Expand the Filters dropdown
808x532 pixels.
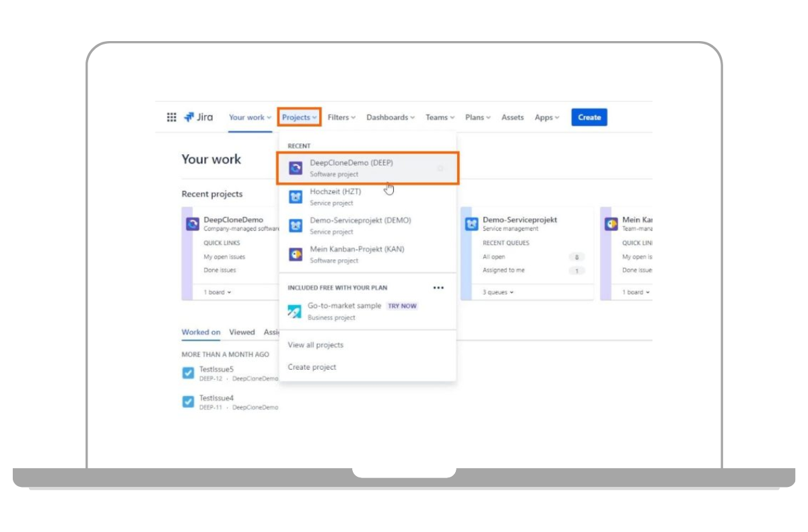point(341,117)
